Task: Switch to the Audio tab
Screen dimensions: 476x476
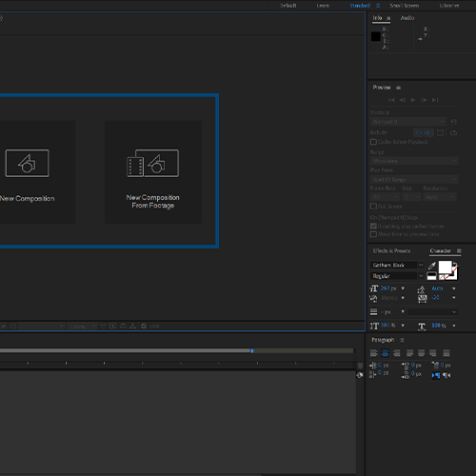Action: (x=407, y=18)
